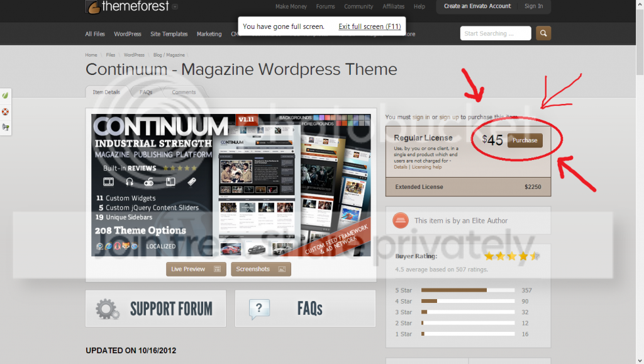Click the Purchase button
This screenshot has height=364, width=644.
[525, 140]
